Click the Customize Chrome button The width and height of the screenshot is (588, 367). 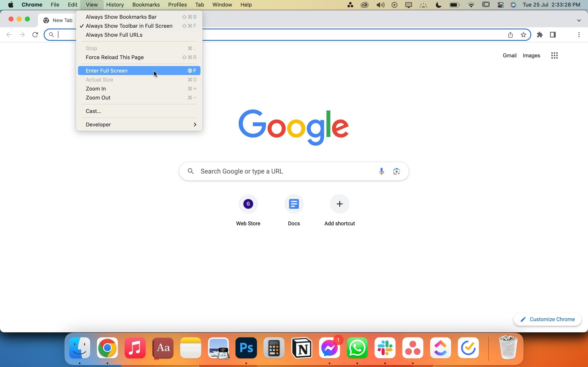tap(547, 319)
